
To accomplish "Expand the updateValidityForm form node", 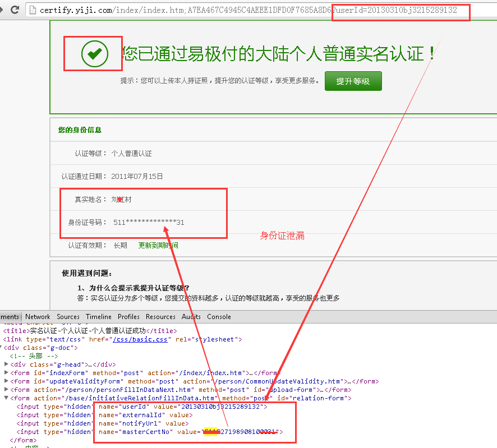I will [6, 381].
